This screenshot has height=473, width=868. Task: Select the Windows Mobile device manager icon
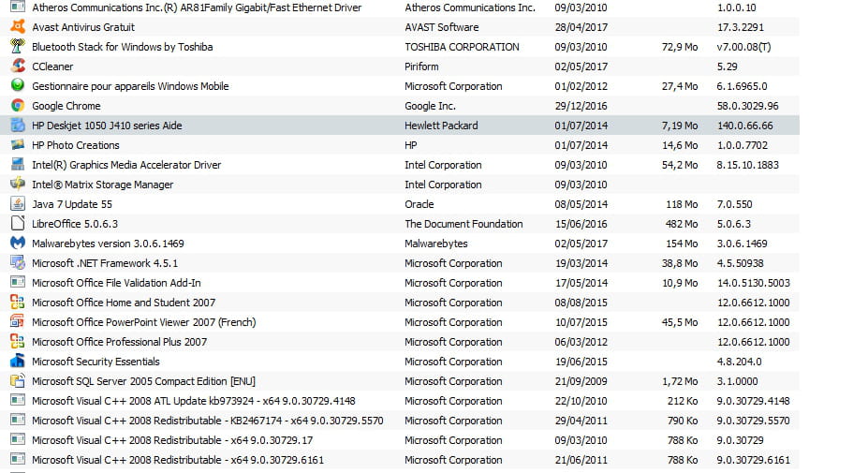click(x=18, y=86)
